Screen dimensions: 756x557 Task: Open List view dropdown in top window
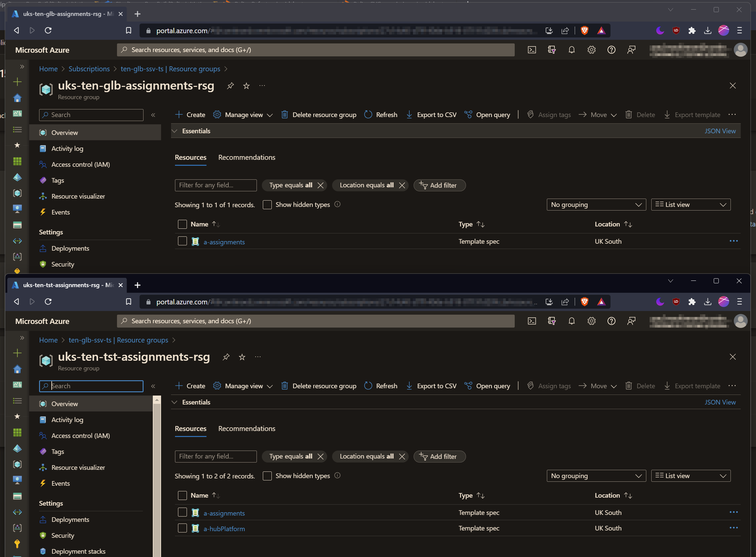(x=690, y=205)
